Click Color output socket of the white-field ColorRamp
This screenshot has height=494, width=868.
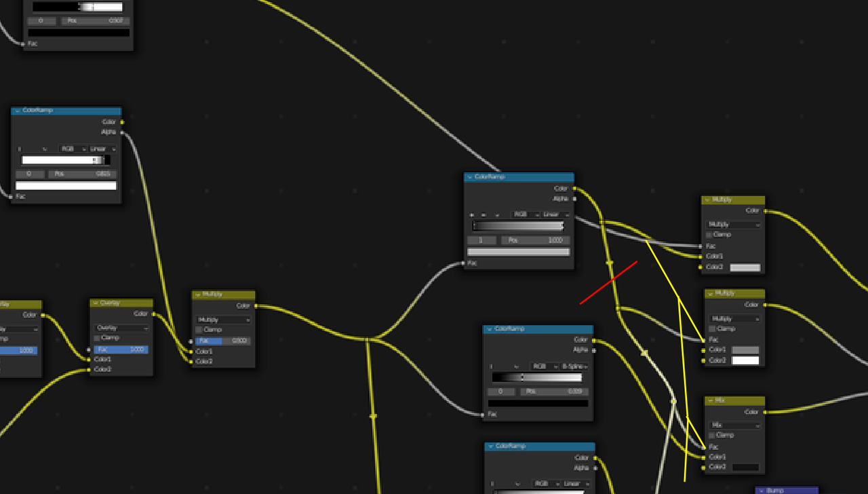point(122,122)
